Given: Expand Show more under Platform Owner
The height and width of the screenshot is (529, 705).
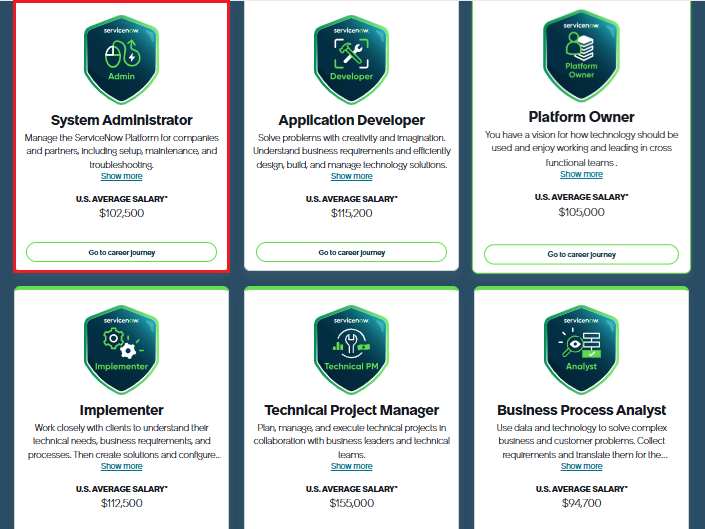Looking at the screenshot, I should click(x=581, y=175).
